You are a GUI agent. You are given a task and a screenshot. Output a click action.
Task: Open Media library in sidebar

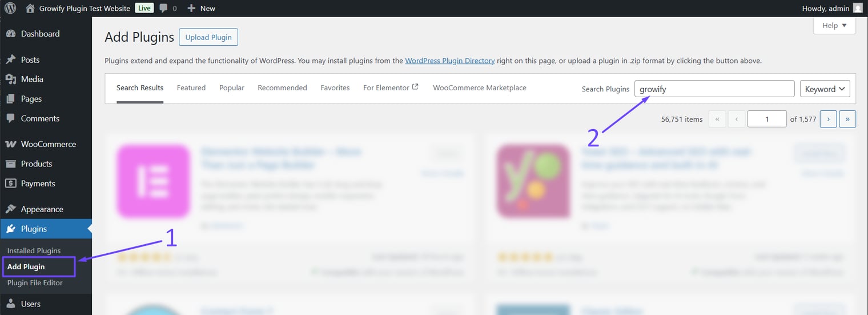(x=32, y=79)
